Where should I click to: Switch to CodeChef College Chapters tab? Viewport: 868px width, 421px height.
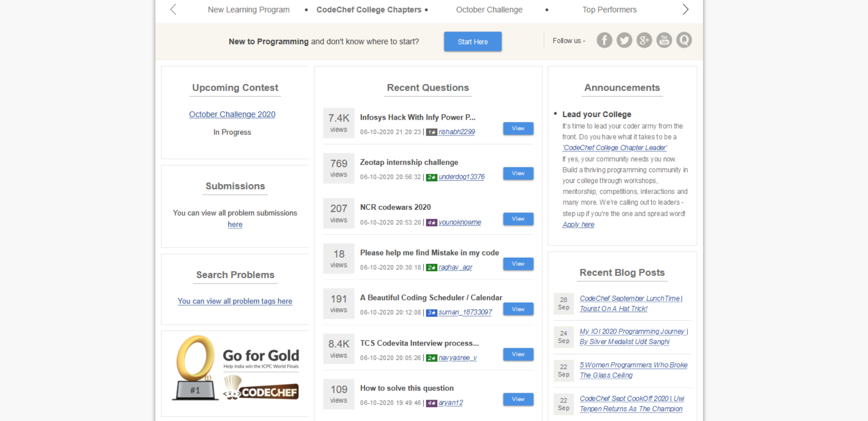(x=368, y=10)
